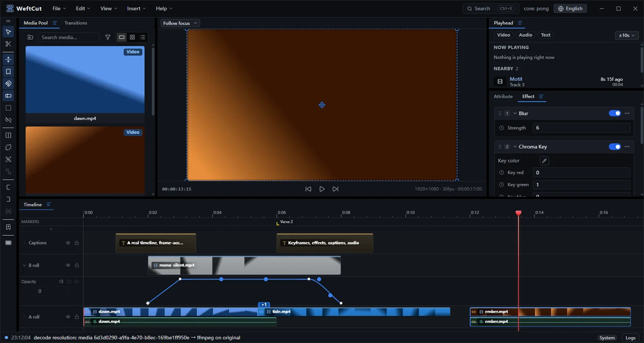Switch media pool to list view

point(142,37)
